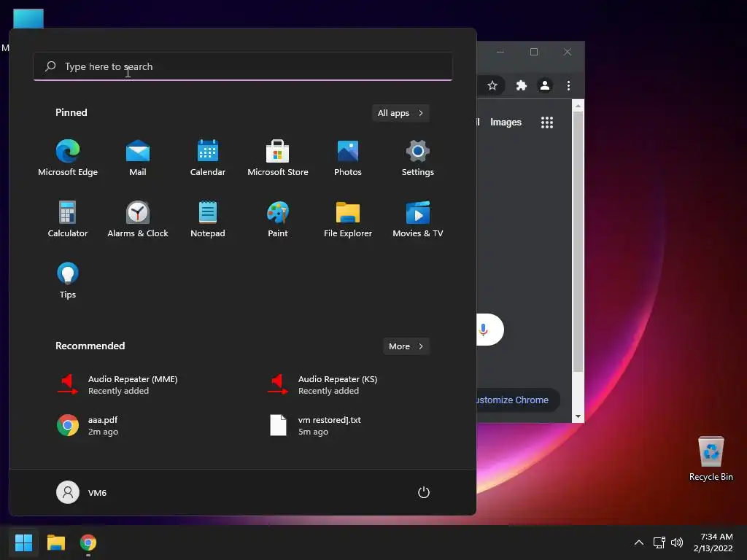Click the Chrome page scrollbar thumb
This screenshot has height=560, width=747.
tap(578, 242)
